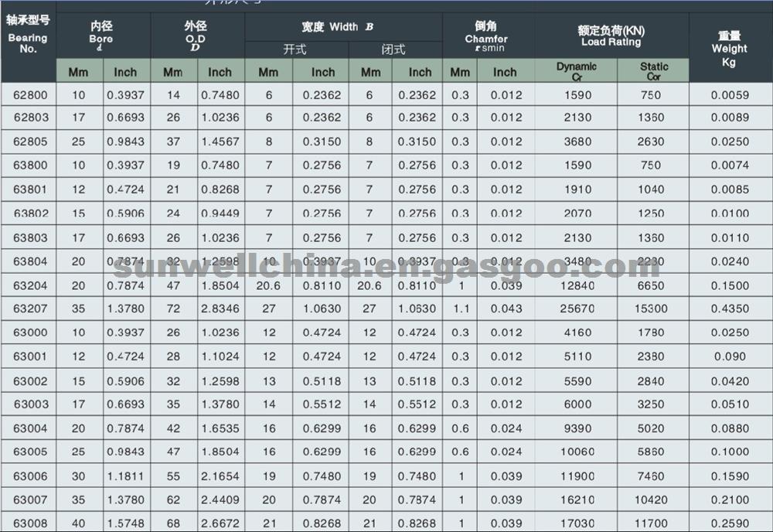The height and width of the screenshot is (532, 773).
Task: Select outer diameter inch value 2.6672
Action: (220, 523)
